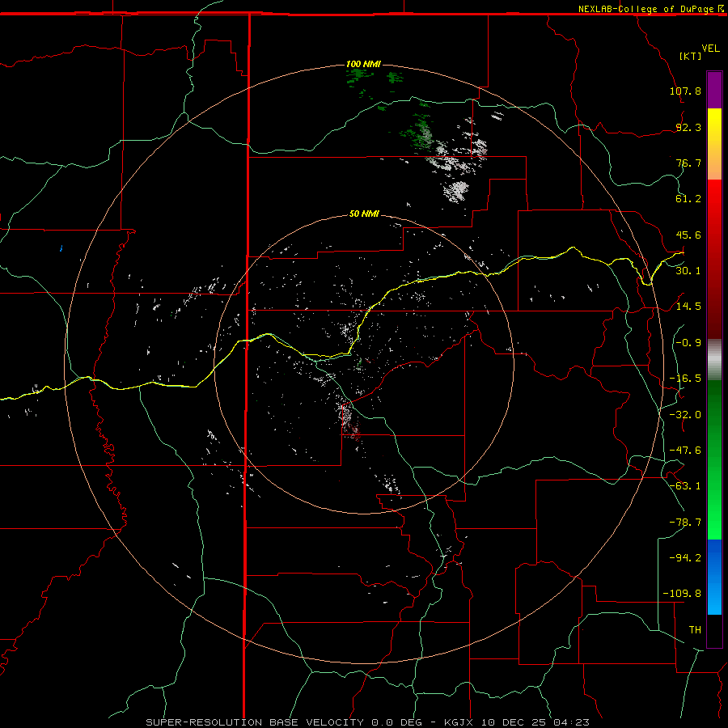
Task: Click the yellow-orange segment of the color bar
Action: pyautogui.click(x=714, y=144)
